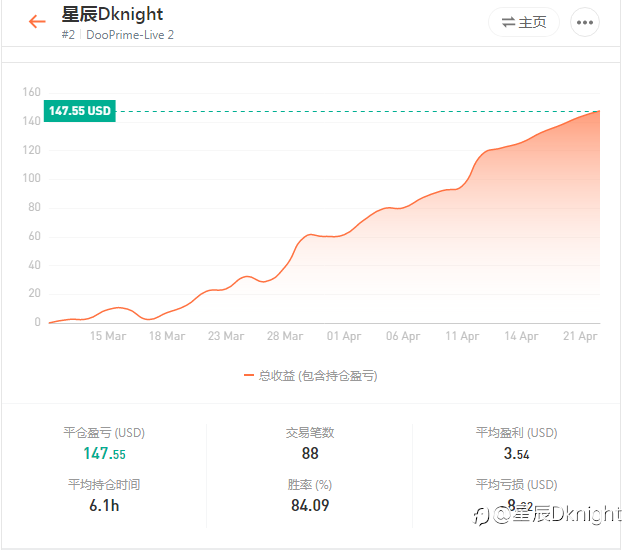Toggle the 总收益 legend series
Image resolution: width=628 pixels, height=550 pixels.
pos(310,376)
